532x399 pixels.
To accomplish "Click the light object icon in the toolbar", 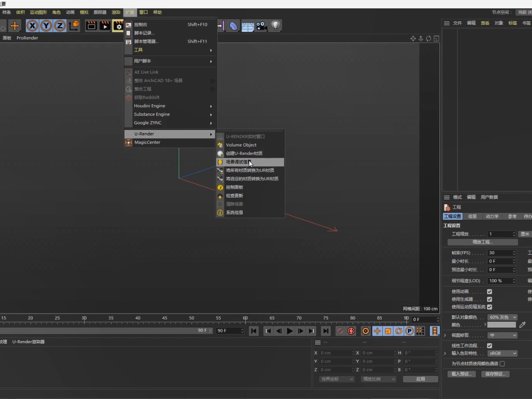I will tap(276, 26).
